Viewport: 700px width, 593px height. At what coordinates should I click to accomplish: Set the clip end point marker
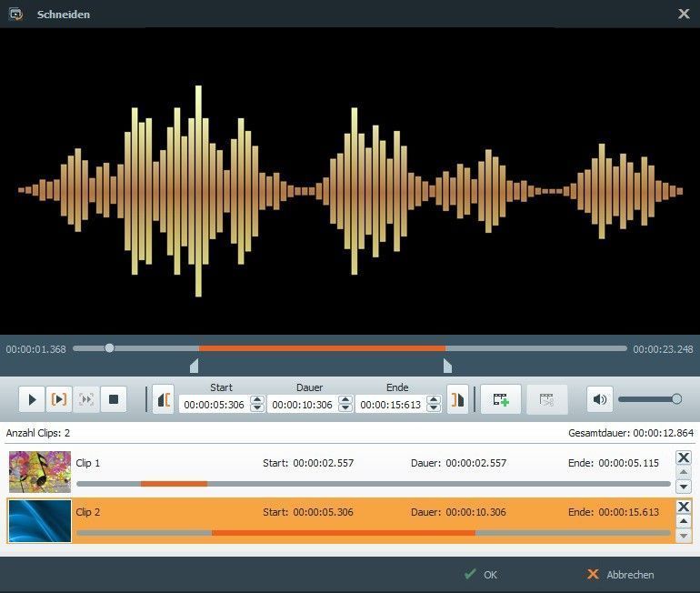[x=457, y=399]
